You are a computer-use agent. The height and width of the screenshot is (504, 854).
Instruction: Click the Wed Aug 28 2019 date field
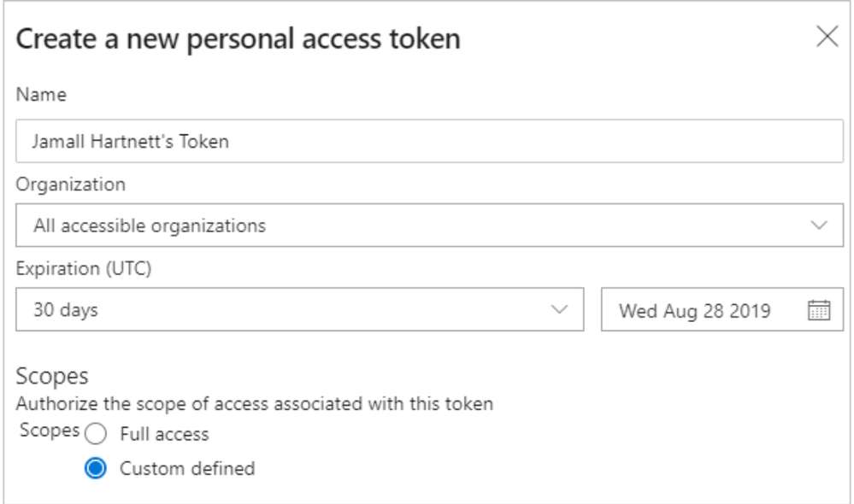[694, 310]
